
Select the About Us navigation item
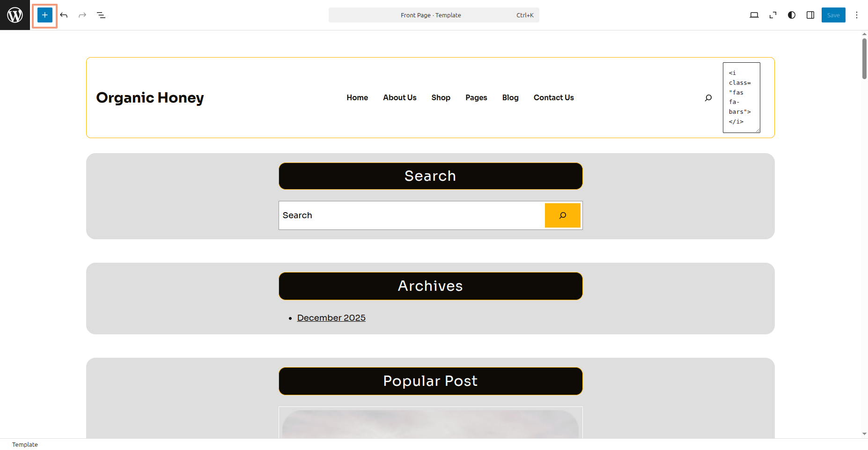click(399, 97)
